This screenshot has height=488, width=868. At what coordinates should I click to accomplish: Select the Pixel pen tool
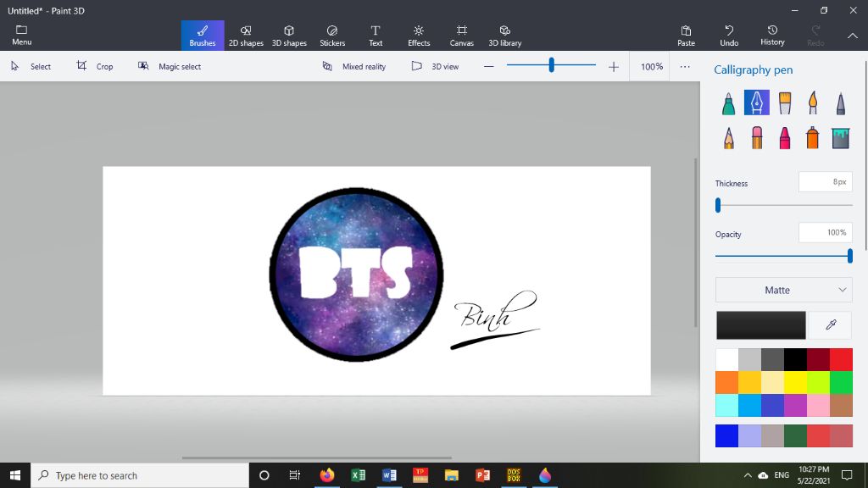(x=840, y=103)
